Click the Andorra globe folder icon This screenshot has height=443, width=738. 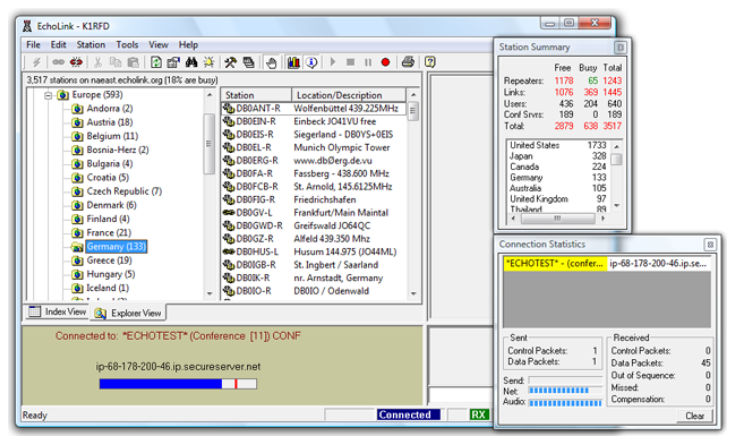point(77,109)
